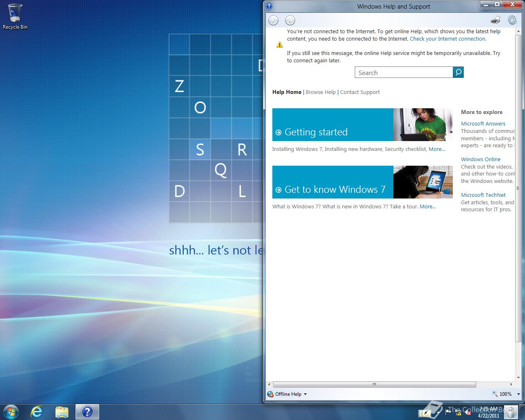The height and width of the screenshot is (420, 525).
Task: Open Microsoft TechNet link
Action: tap(483, 195)
